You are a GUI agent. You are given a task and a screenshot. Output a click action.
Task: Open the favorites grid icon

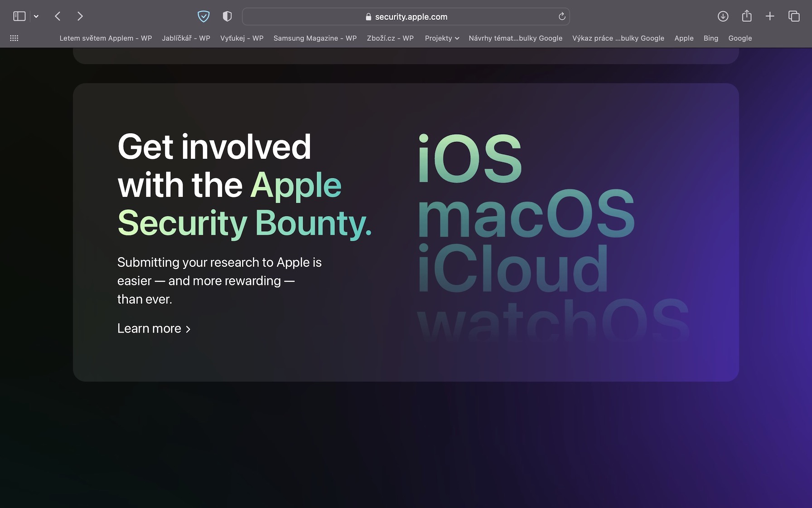(14, 38)
